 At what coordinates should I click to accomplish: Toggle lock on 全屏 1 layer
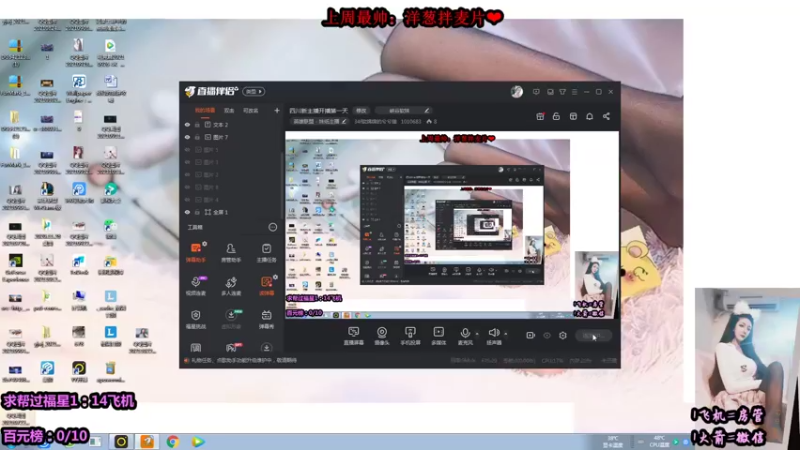[197, 212]
